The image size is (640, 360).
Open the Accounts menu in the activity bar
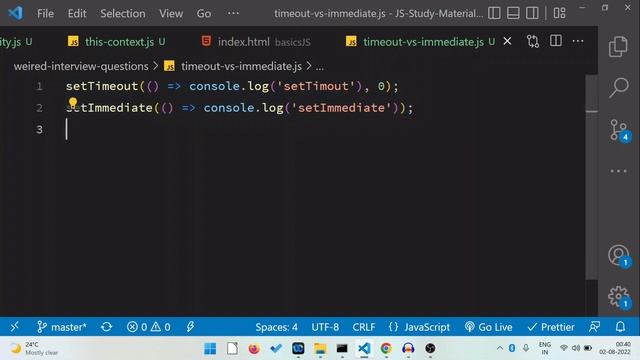point(619,256)
